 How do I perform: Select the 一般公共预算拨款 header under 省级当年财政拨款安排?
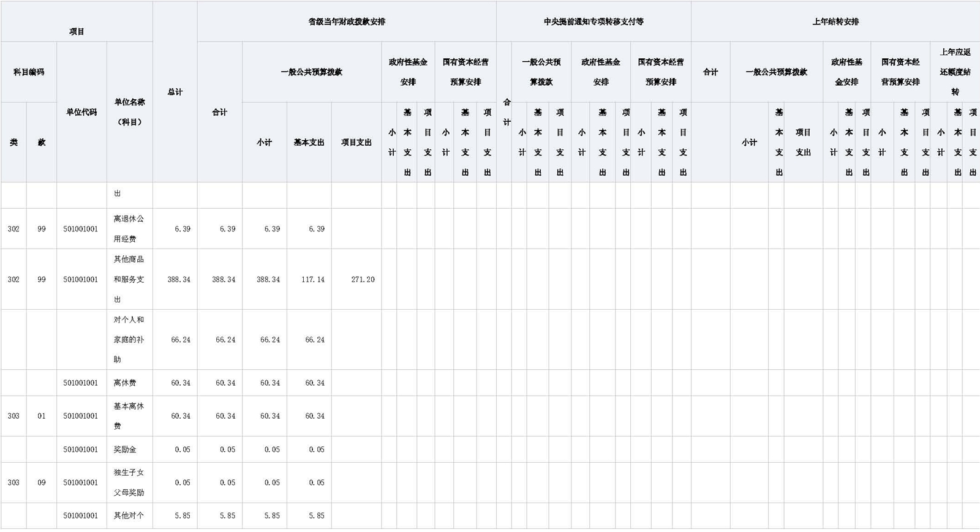coord(312,72)
